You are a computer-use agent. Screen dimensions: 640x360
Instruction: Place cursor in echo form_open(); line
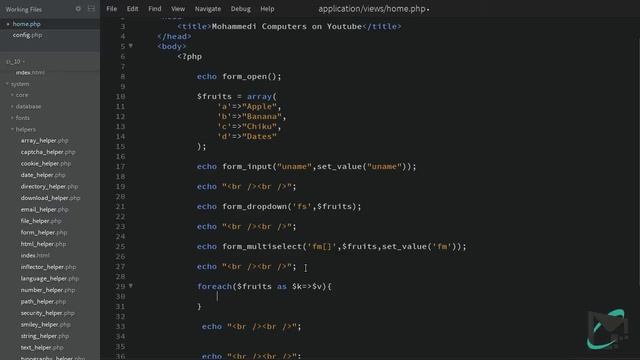(x=239, y=76)
